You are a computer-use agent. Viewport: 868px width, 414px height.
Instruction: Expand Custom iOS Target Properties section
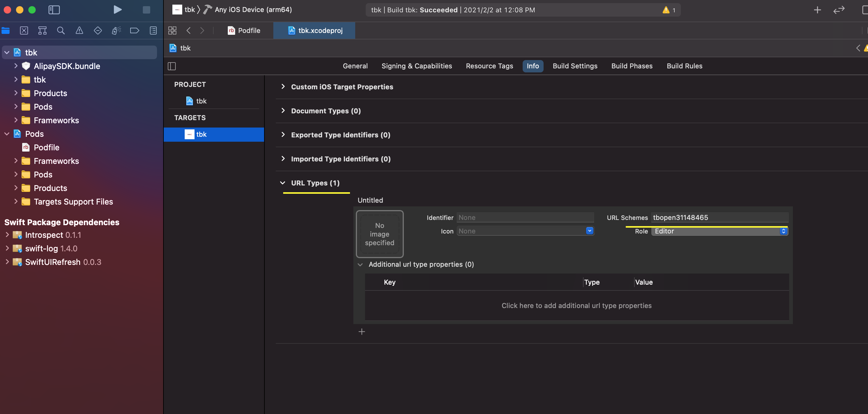pos(283,87)
